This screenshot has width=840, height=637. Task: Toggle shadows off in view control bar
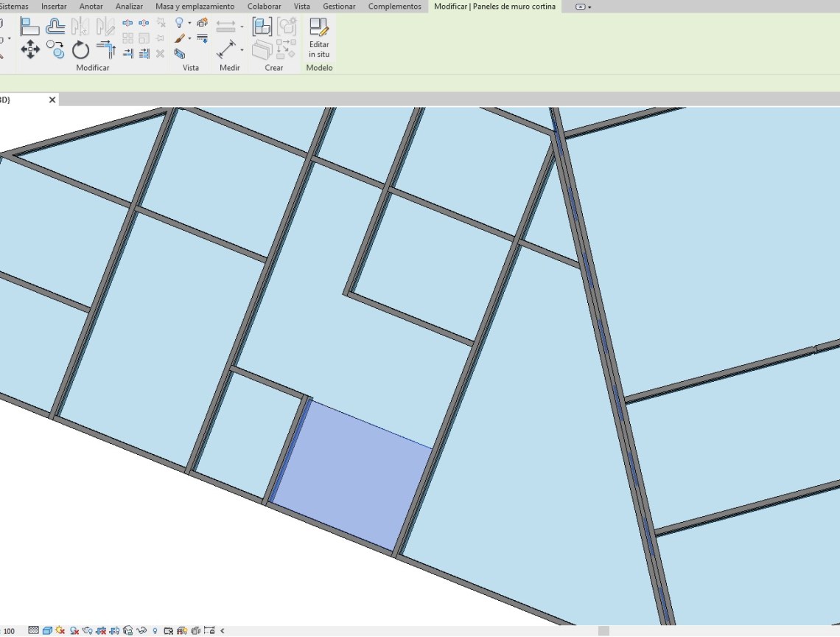point(74,631)
